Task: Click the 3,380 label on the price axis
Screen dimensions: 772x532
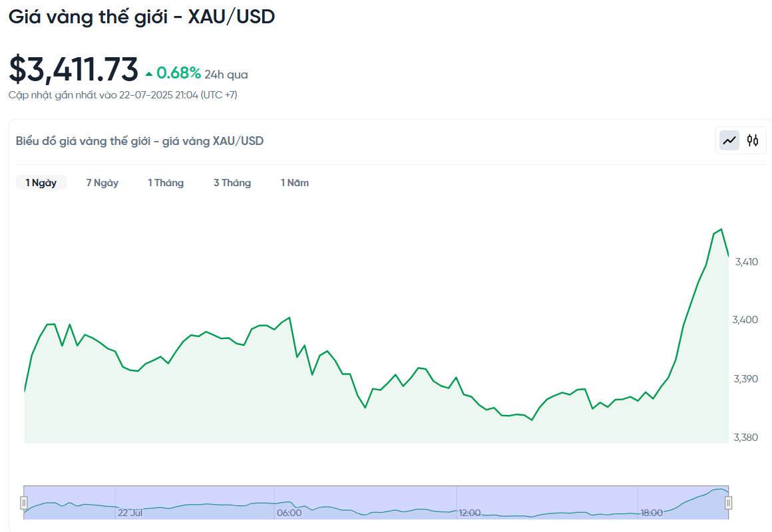Action: click(746, 438)
